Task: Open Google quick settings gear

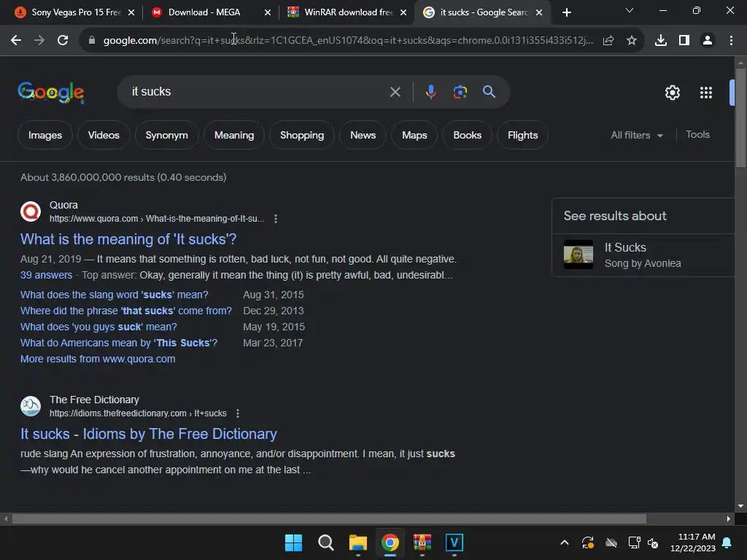Action: click(672, 93)
